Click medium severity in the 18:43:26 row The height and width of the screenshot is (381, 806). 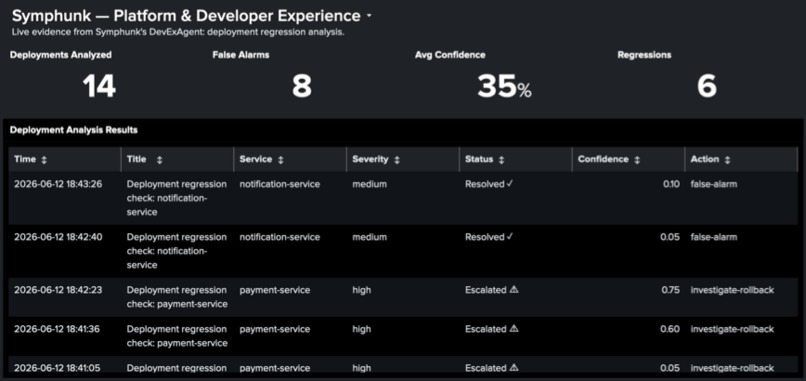(x=370, y=184)
